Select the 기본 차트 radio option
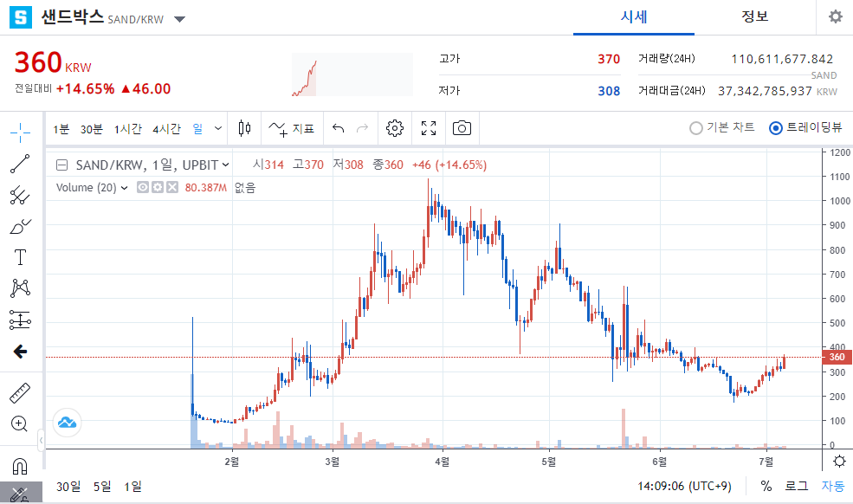This screenshot has height=504, width=853. click(x=722, y=127)
